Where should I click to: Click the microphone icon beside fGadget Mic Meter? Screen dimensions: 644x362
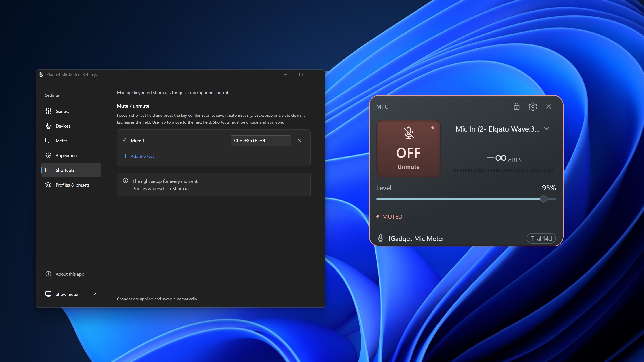pos(381,238)
